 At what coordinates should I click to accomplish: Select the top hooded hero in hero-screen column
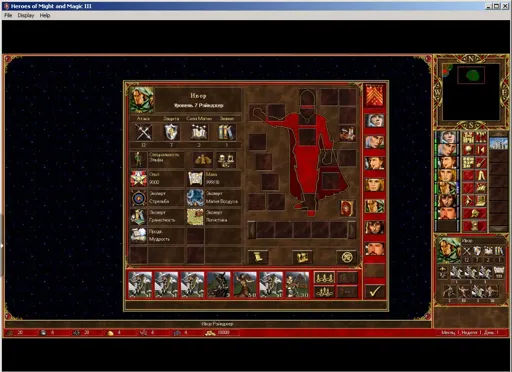[374, 120]
